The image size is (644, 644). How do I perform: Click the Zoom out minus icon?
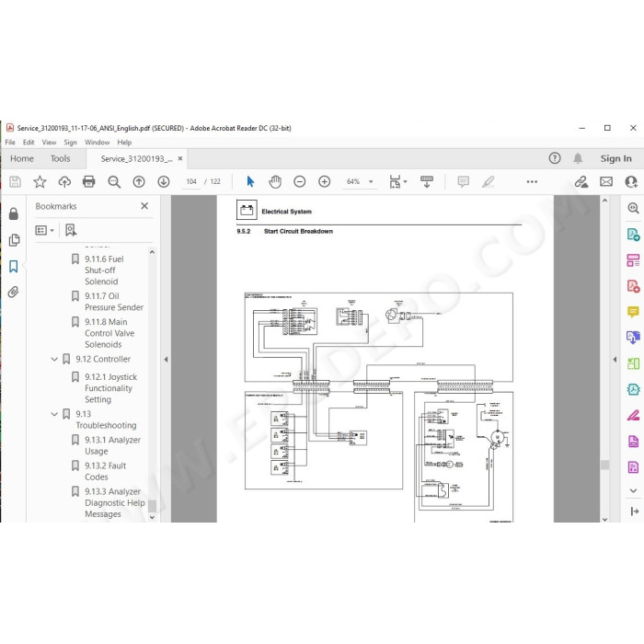(x=299, y=181)
